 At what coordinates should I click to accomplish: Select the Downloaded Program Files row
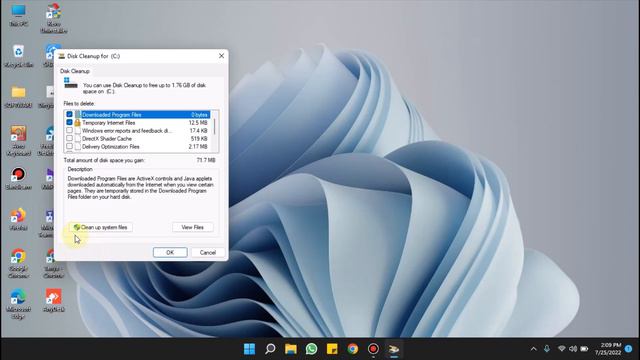point(138,115)
